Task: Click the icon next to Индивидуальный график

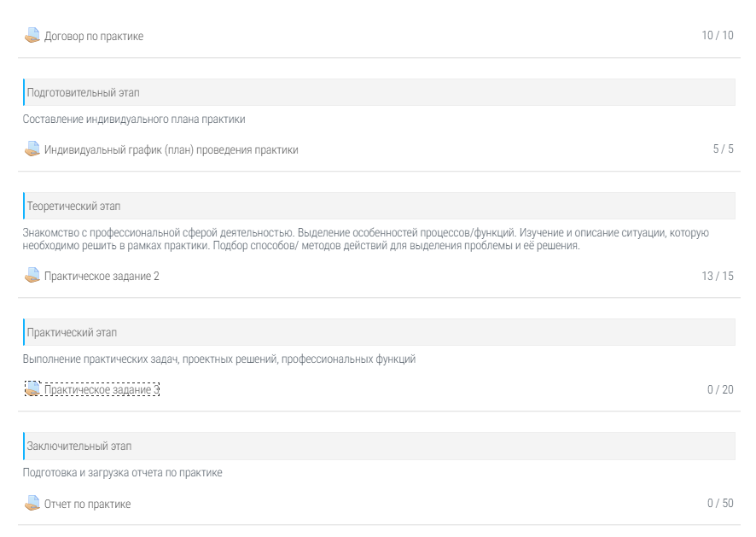Action: 32,149
